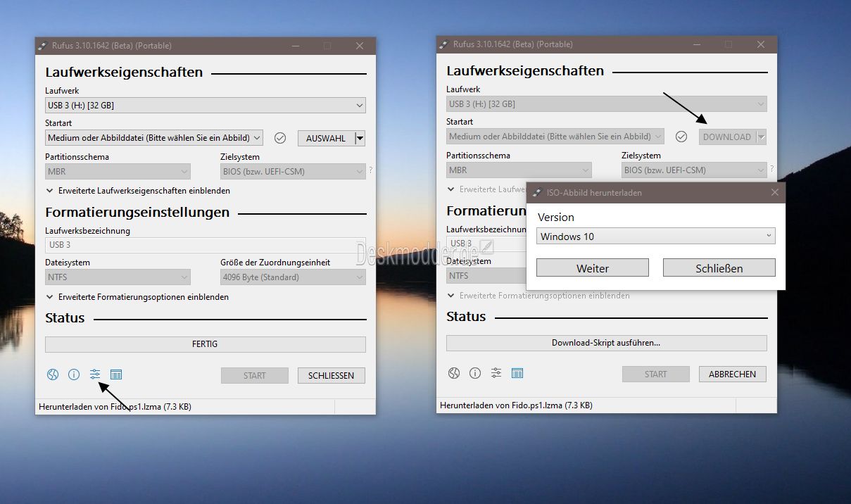Screen dimensions: 851x504
Task: Click language globe icon in right Rufus window
Action: 454,373
